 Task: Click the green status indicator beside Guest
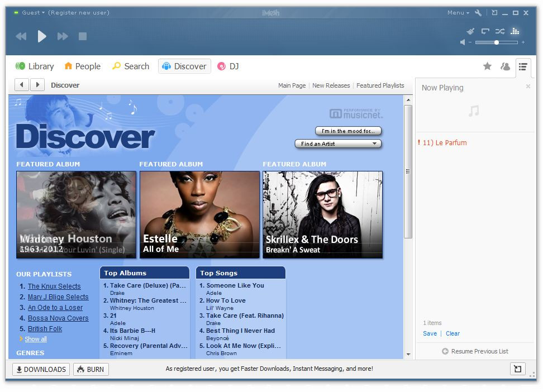(x=16, y=12)
